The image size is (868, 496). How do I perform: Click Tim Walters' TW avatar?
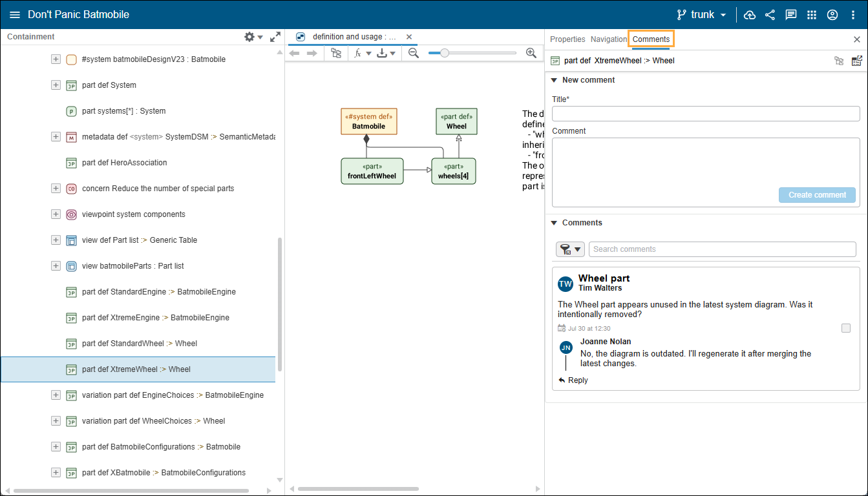(566, 284)
